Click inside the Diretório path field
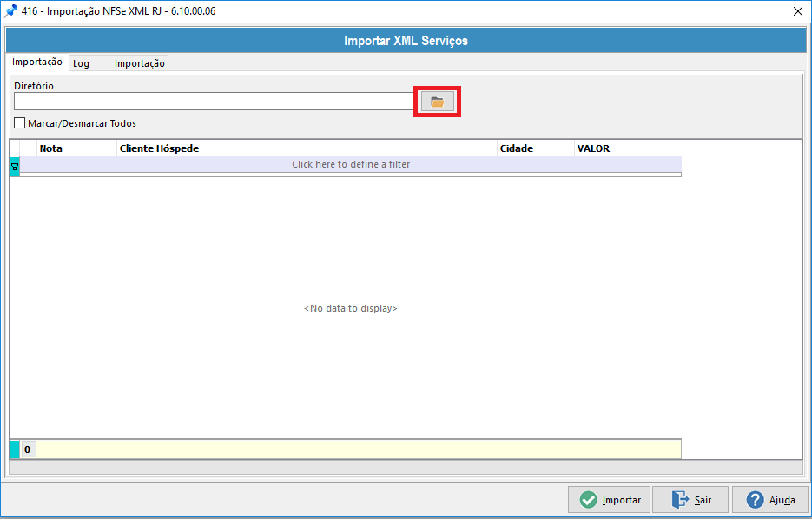Screen dimensions: 812x519 pyautogui.click(x=214, y=102)
